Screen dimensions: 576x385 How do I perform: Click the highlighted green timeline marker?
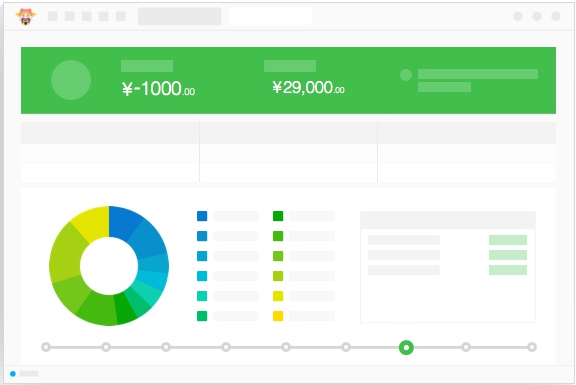coord(406,347)
